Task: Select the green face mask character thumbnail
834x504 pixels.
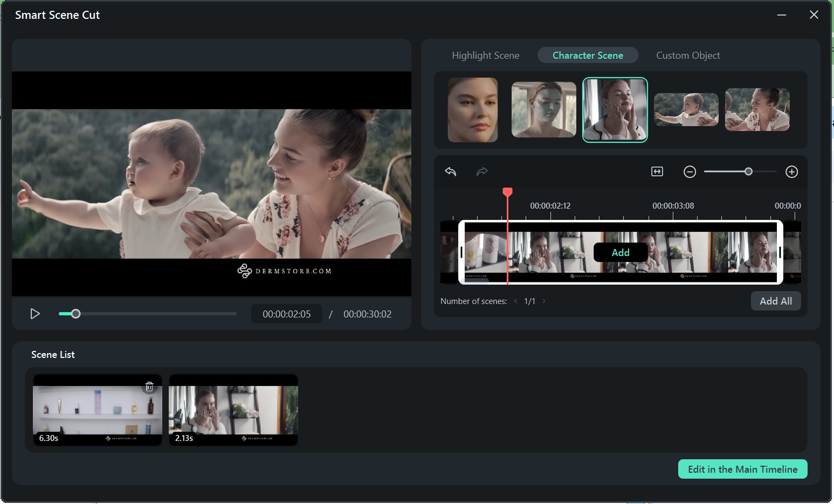Action: (543, 109)
